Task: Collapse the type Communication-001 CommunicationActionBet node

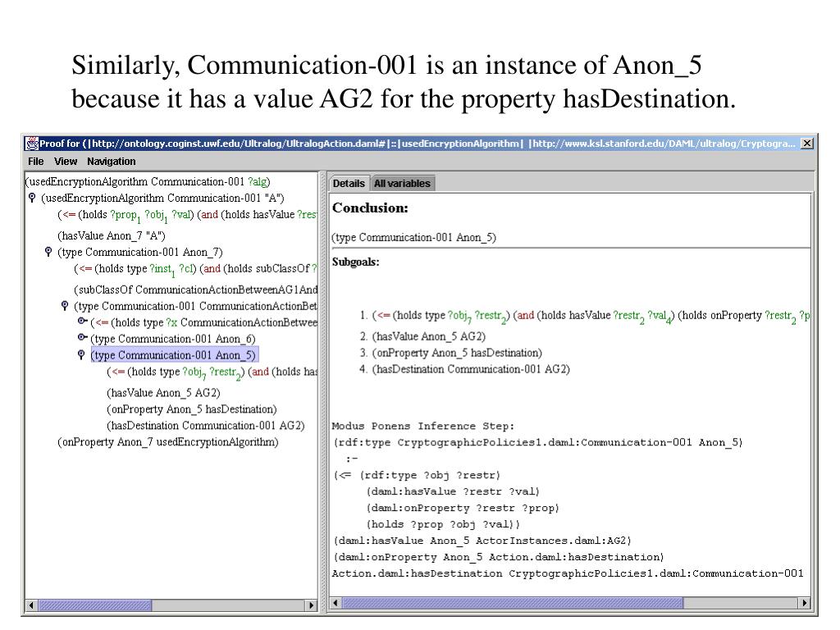Action: pyautogui.click(x=65, y=306)
